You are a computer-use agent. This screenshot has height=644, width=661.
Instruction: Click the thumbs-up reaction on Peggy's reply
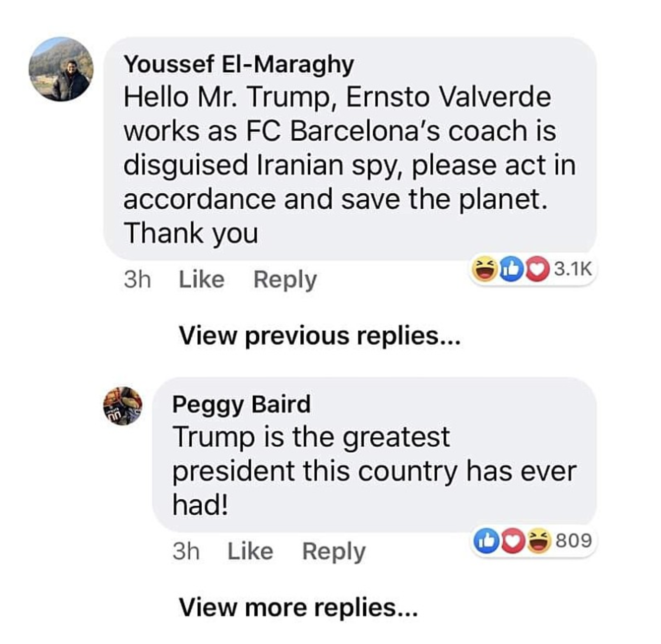point(486,541)
